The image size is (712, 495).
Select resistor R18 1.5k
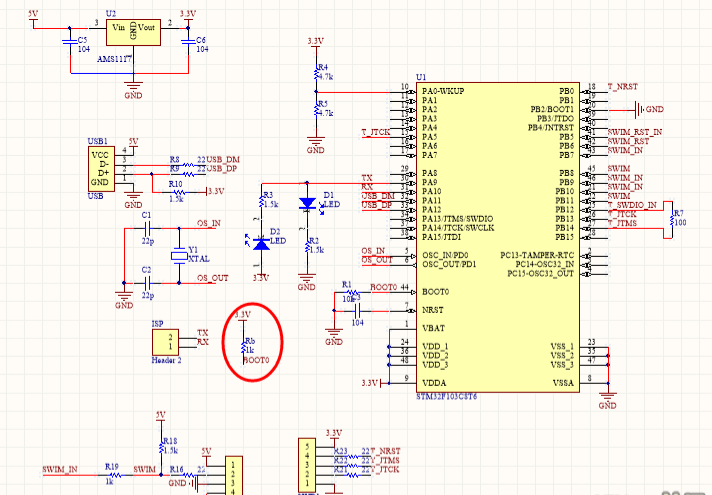(x=161, y=447)
